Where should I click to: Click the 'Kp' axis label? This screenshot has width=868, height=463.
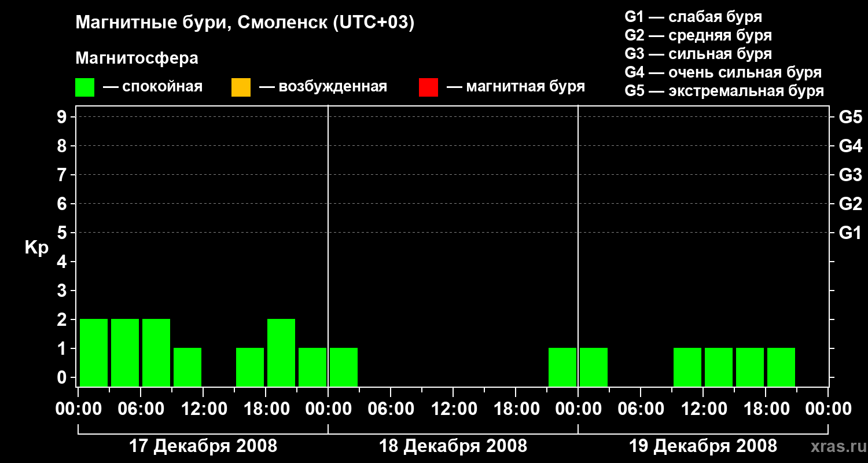[x=36, y=248]
